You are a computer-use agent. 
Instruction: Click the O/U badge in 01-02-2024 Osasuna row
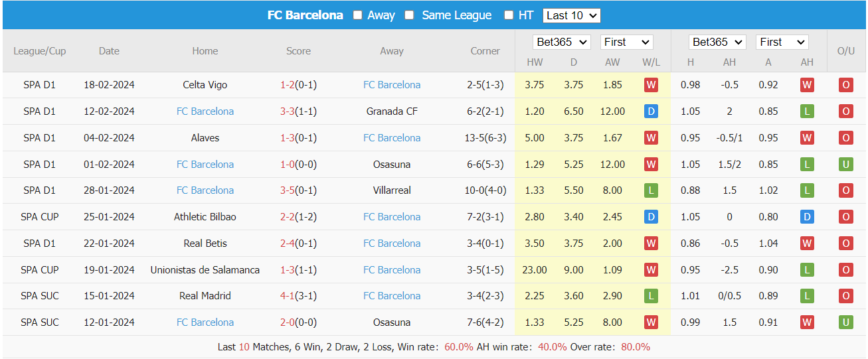point(845,165)
